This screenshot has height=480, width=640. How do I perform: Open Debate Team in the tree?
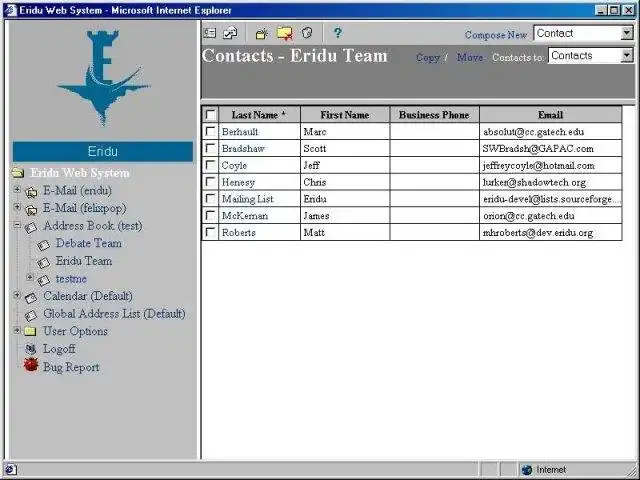point(89,243)
